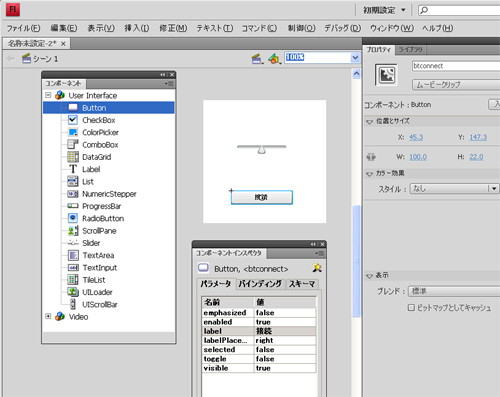This screenshot has width=500, height=397.
Task: Open the 編集(E) menu
Action: (64, 28)
